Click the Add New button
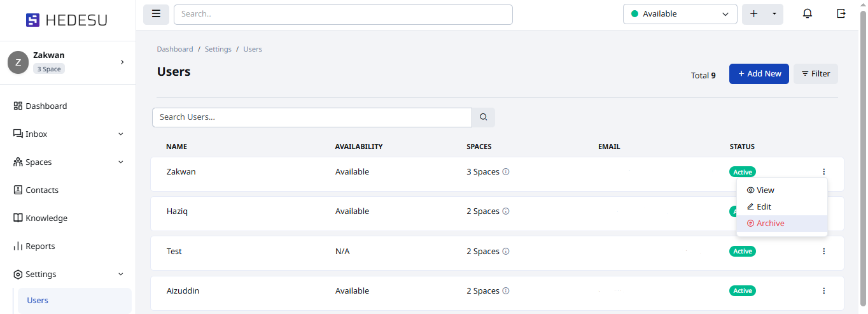868x314 pixels. point(759,74)
